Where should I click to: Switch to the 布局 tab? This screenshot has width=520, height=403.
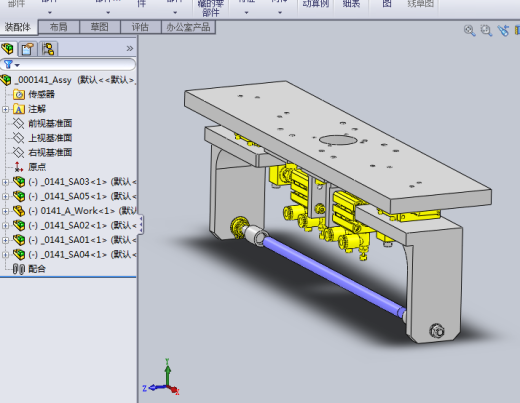[59, 27]
